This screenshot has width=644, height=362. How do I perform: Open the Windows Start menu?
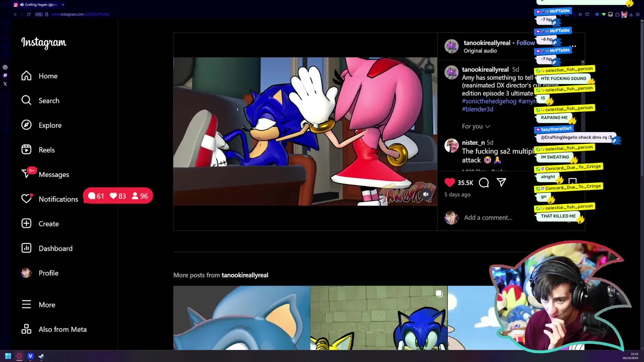[x=8, y=356]
